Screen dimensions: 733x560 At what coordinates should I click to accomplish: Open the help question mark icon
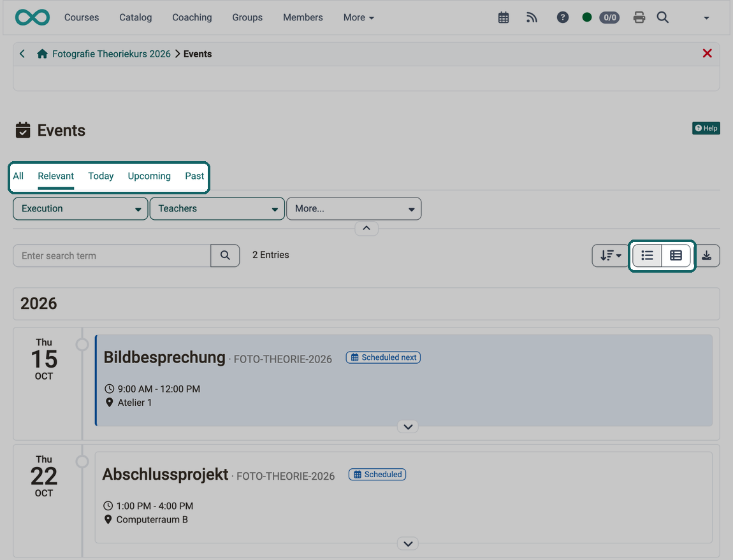[563, 17]
